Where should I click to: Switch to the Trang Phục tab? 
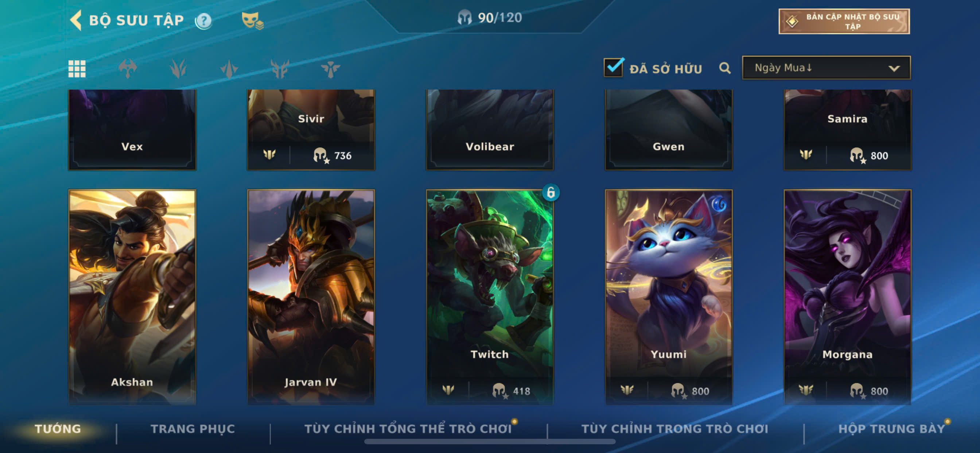[x=193, y=429]
